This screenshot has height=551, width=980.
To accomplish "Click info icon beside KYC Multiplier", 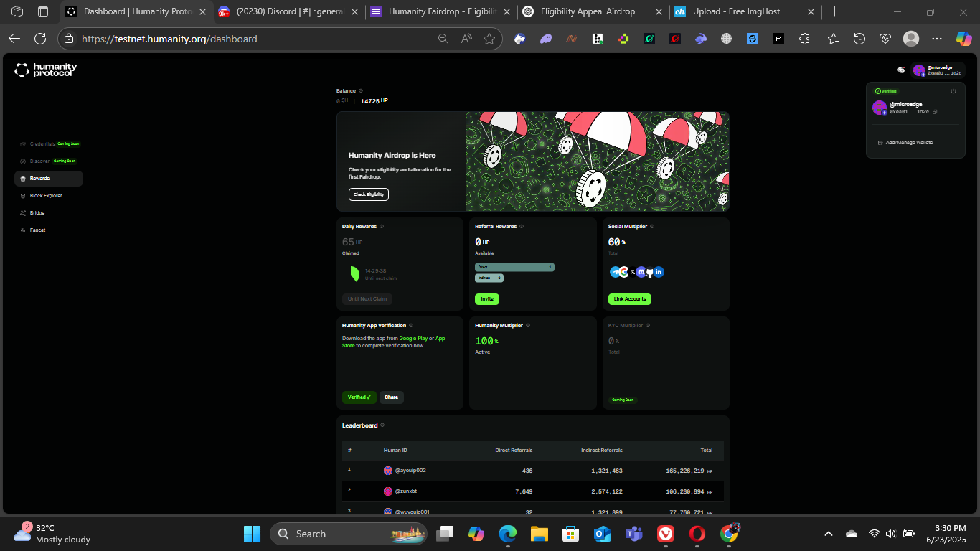I will (x=648, y=326).
